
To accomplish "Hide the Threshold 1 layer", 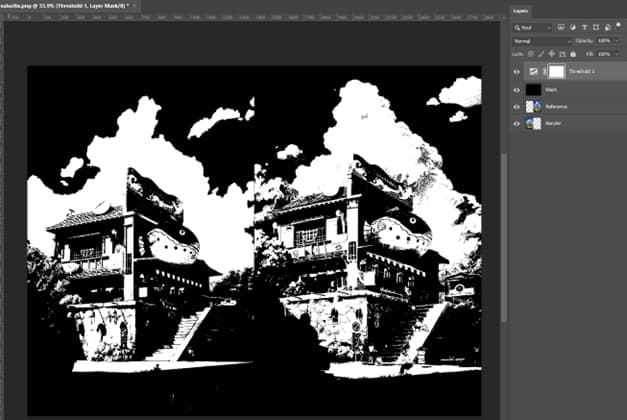I will click(517, 72).
